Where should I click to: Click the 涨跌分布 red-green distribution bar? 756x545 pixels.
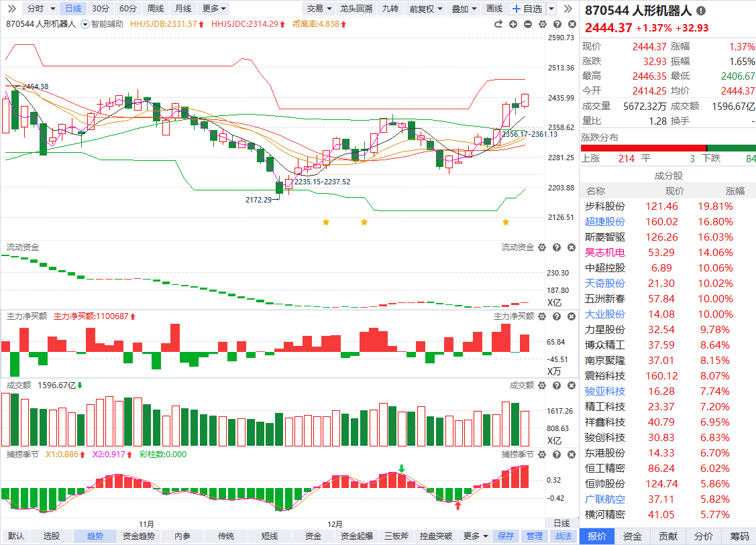tap(667, 148)
